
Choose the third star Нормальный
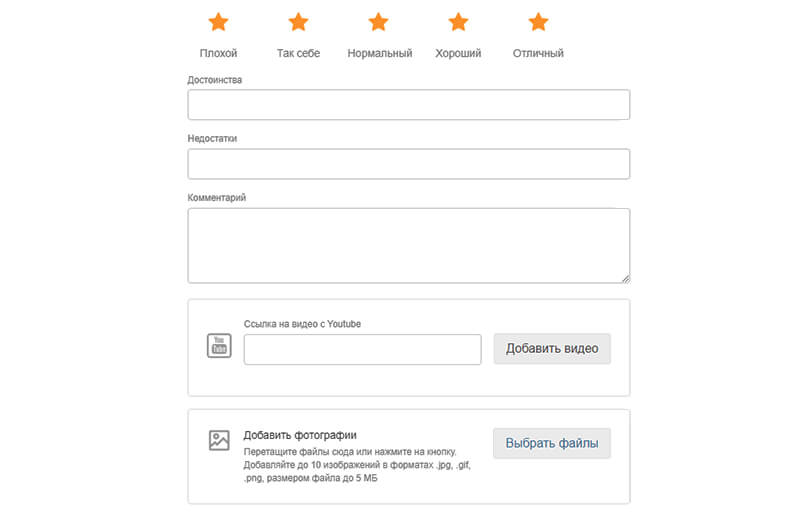[378, 22]
